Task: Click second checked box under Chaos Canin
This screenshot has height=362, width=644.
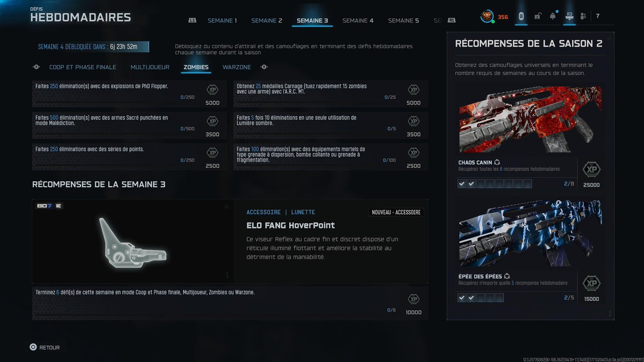Action: 471,184
